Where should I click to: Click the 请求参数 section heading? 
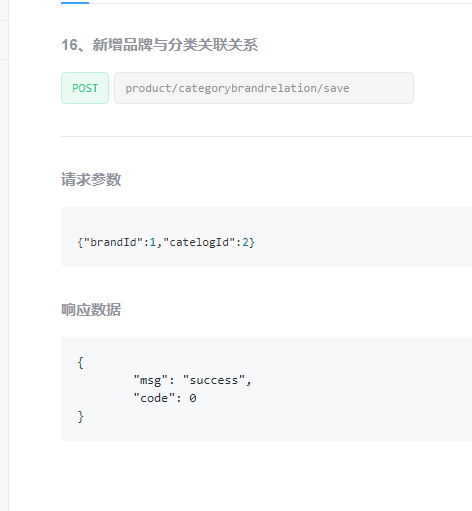click(x=91, y=179)
